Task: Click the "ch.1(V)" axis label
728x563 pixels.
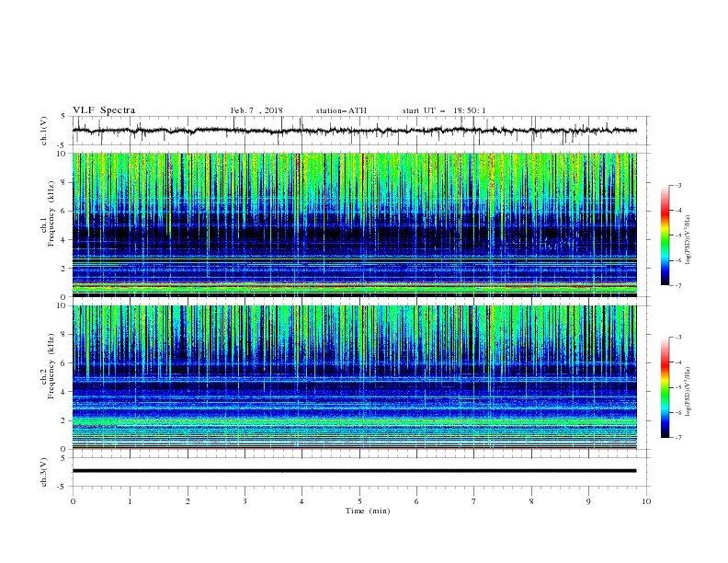Action: tap(44, 131)
